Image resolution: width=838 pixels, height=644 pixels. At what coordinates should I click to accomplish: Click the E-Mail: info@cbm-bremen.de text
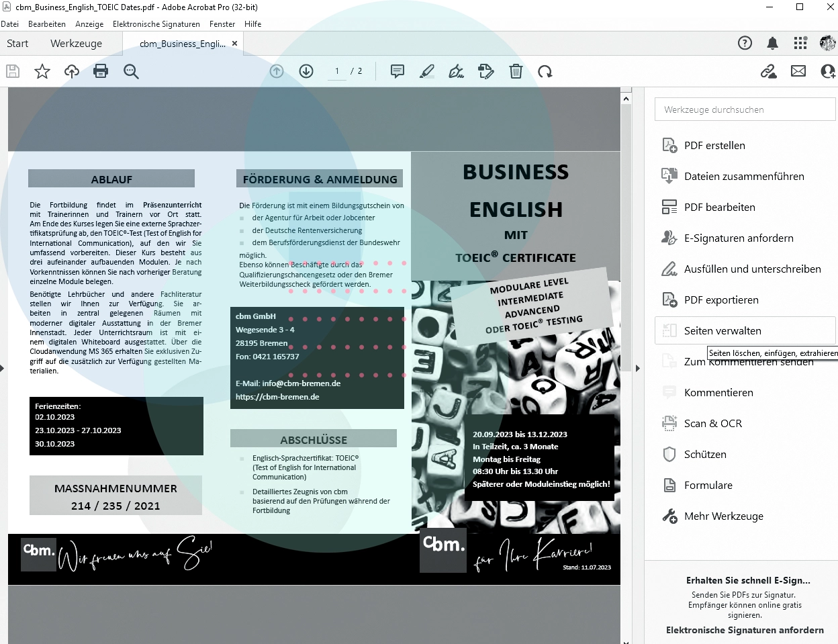click(x=288, y=383)
